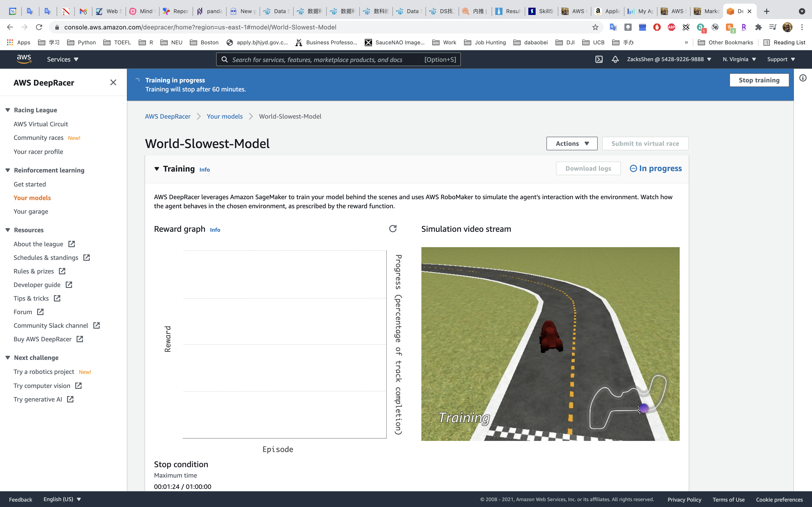Open AWS notifications bell
The height and width of the screenshot is (507, 812).
(615, 59)
